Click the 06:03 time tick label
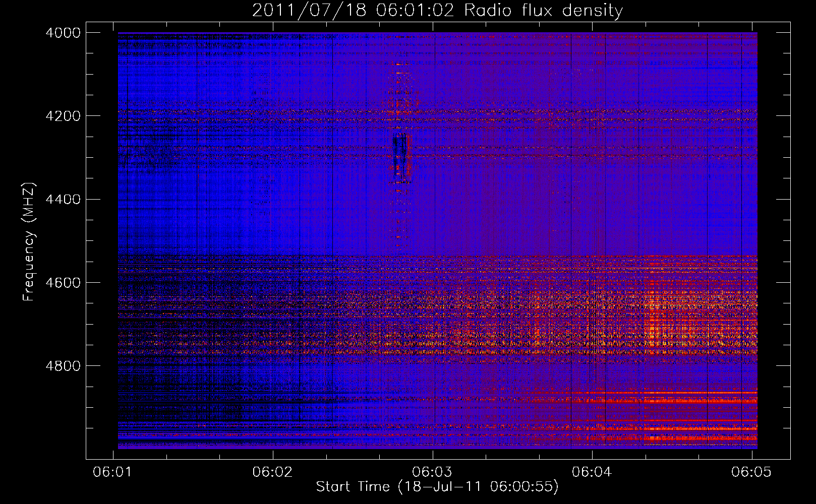The image size is (816, 504). pos(433,472)
